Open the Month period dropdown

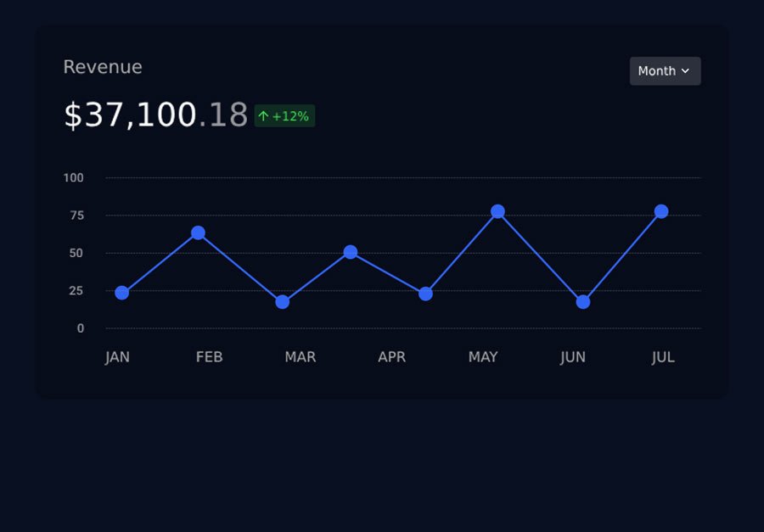click(665, 71)
